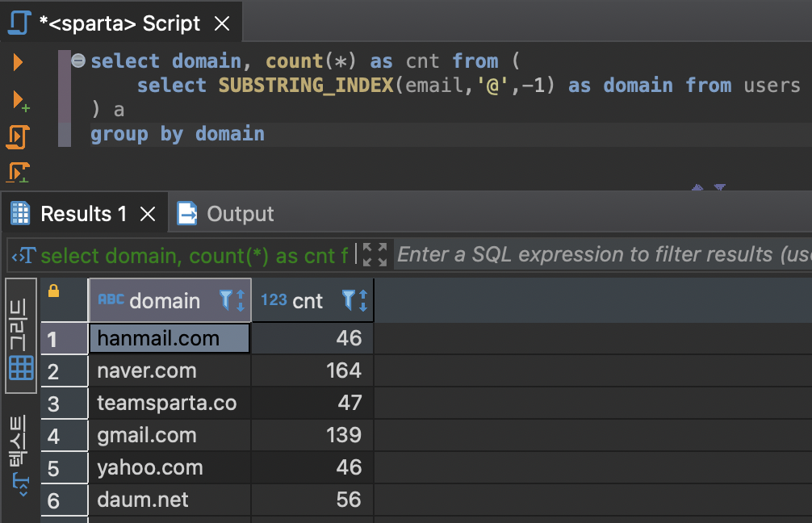The image size is (812, 523).
Task: Select row number 3 header
Action: (x=65, y=403)
